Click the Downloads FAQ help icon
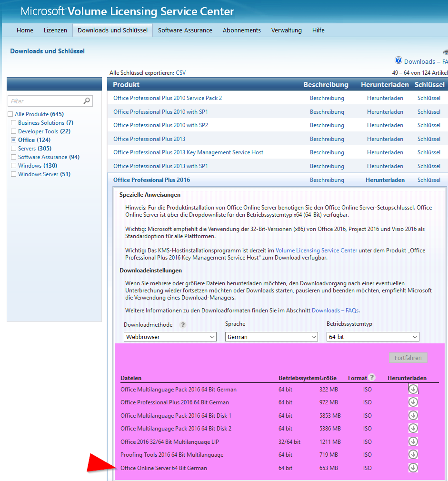Image resolution: width=448 pixels, height=481 pixels. (x=398, y=60)
